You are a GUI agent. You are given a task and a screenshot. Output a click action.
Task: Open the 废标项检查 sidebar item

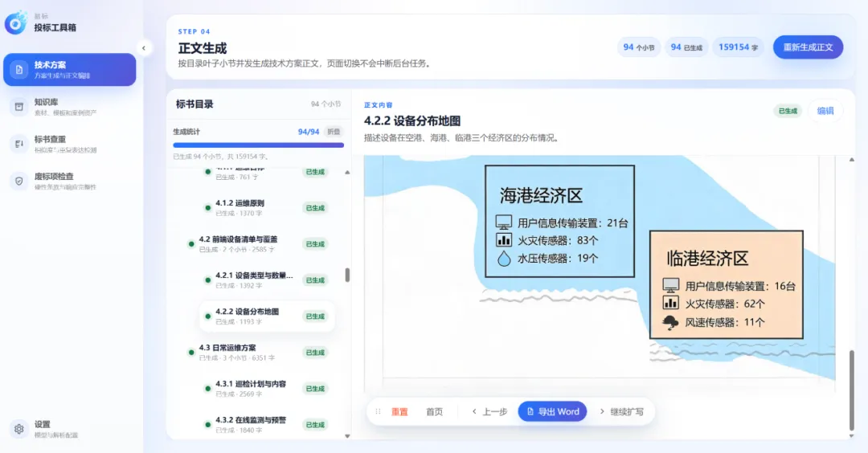click(70, 181)
